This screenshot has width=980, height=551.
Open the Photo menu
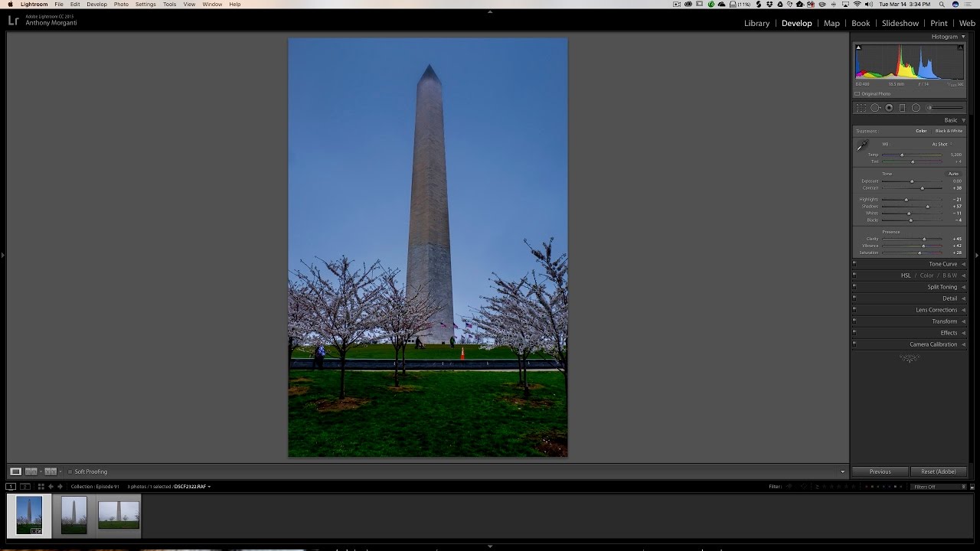(x=121, y=5)
